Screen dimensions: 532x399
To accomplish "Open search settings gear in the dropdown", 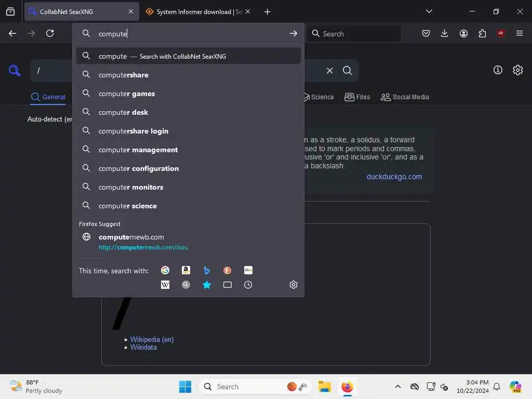I will 294,285.
